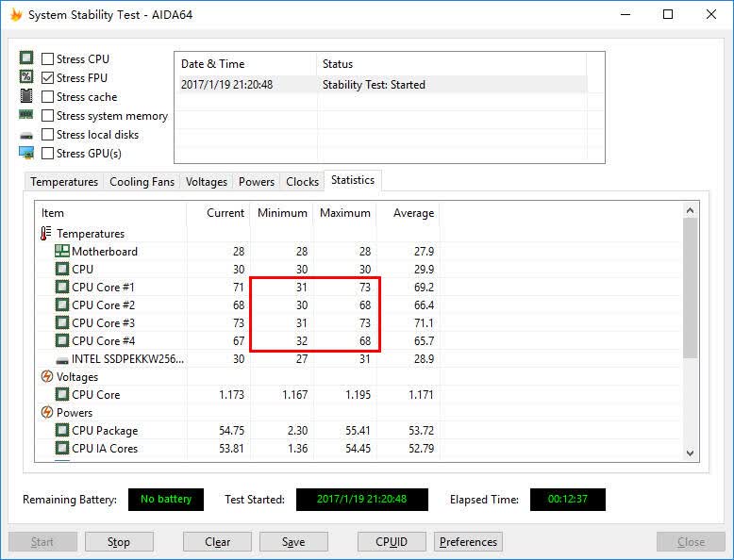Click the memory module icon beside Stress system memory

[26, 115]
